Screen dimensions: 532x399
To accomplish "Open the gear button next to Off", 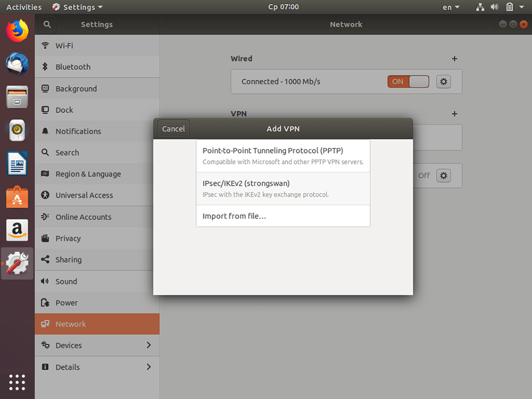I will pyautogui.click(x=443, y=175).
